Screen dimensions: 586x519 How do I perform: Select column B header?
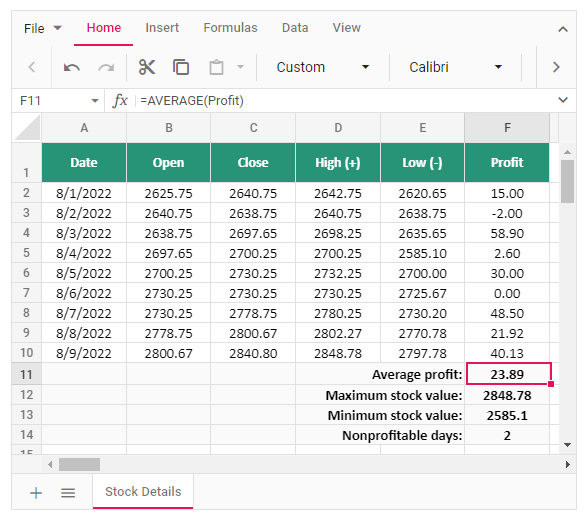(x=169, y=128)
